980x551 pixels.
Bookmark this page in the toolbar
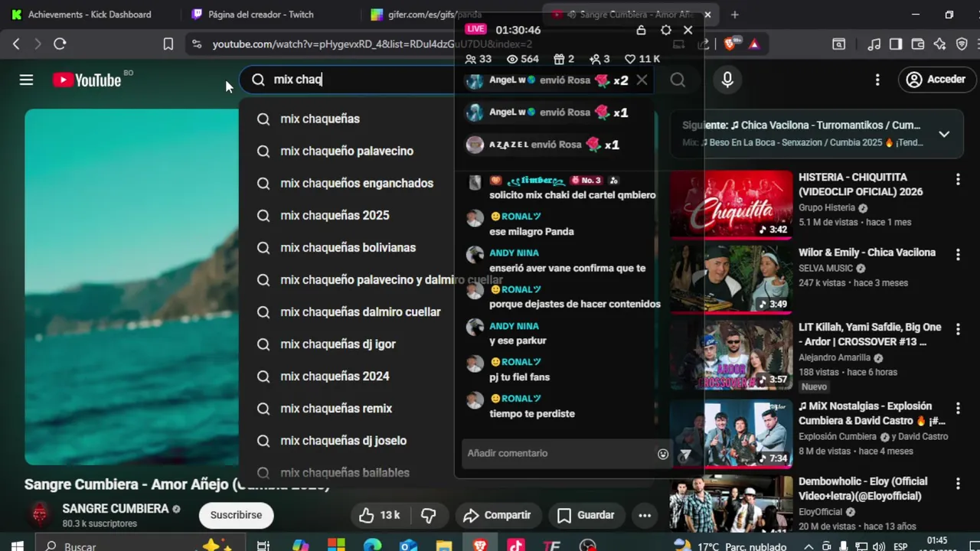tap(168, 44)
